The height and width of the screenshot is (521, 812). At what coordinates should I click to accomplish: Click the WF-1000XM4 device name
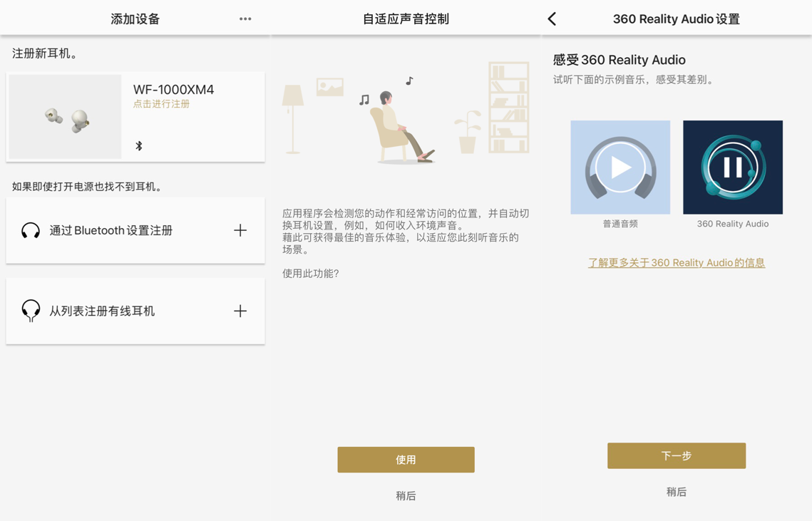point(173,90)
